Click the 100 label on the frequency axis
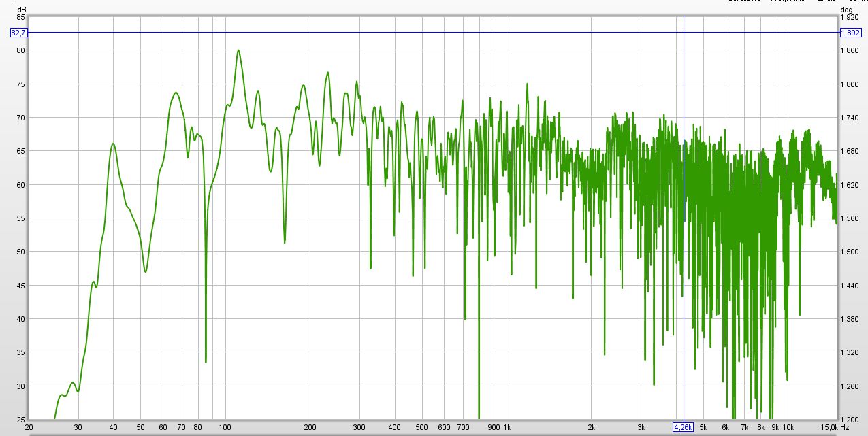This screenshot has width=868, height=436. pos(225,427)
